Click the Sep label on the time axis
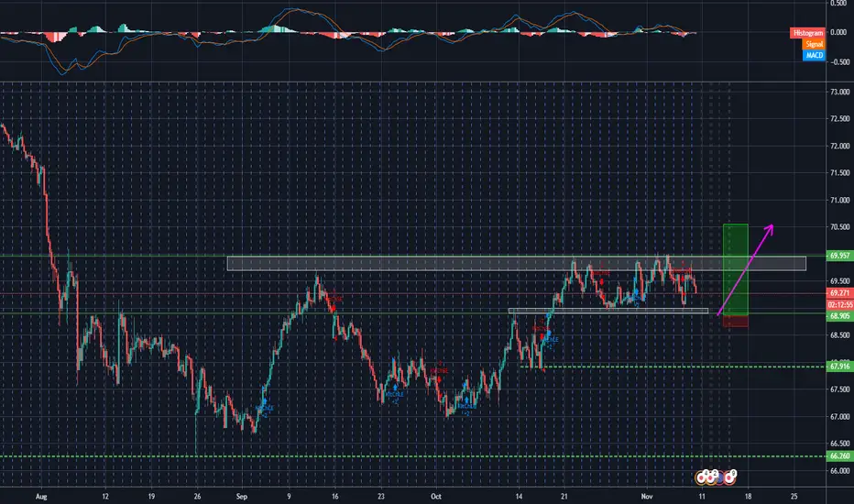This screenshot has width=854, height=504. point(242,497)
